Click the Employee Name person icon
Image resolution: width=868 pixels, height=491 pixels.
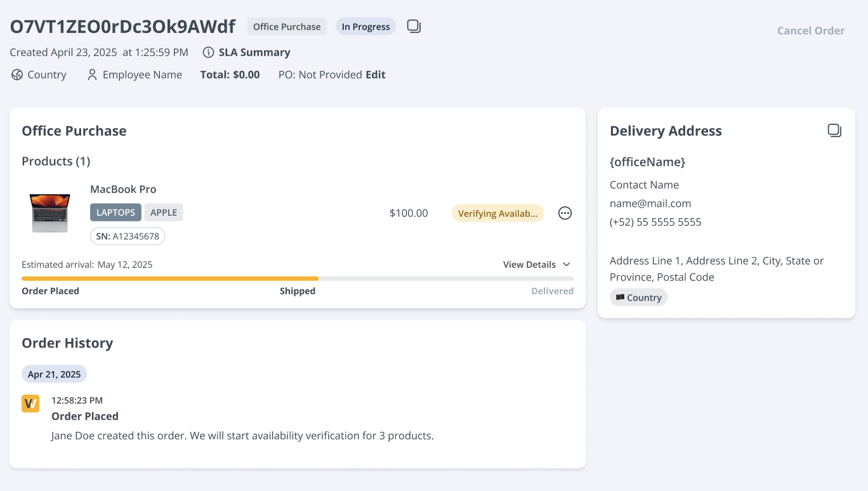[93, 75]
